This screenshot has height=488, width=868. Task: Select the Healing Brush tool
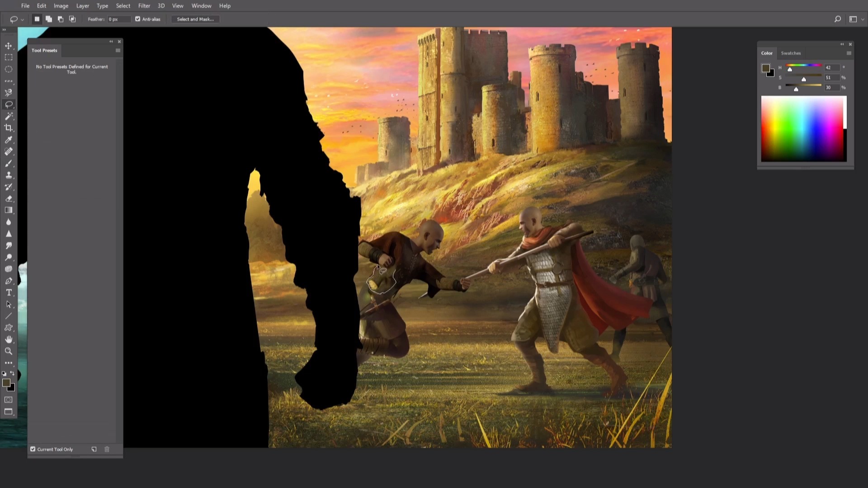[x=9, y=151]
